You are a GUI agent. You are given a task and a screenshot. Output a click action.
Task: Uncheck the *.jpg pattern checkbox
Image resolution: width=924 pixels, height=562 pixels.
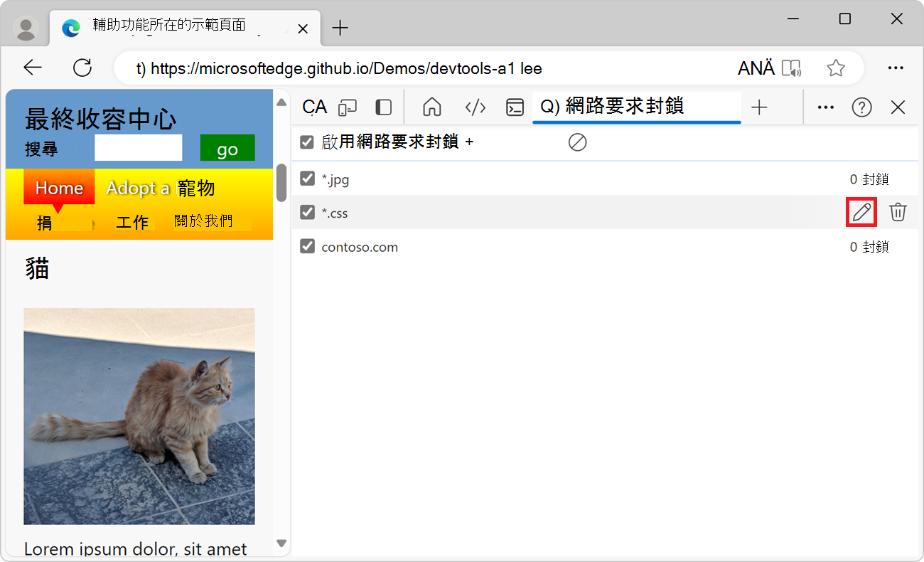(307, 179)
